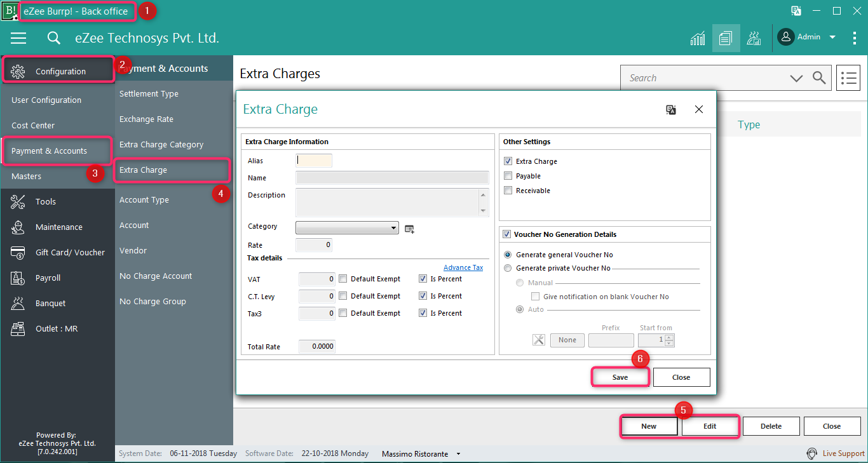Click the translate icon in Extra Charge dialog
Screen dimensions: 868x463
point(671,110)
